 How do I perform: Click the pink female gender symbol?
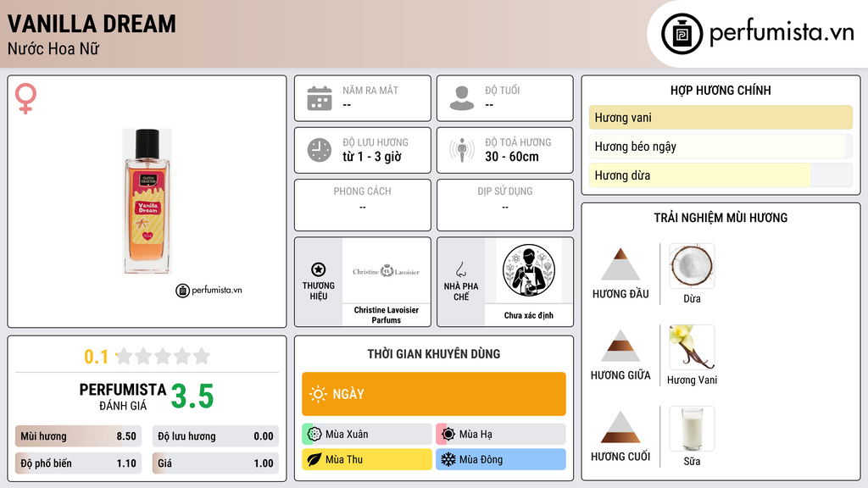[25, 98]
